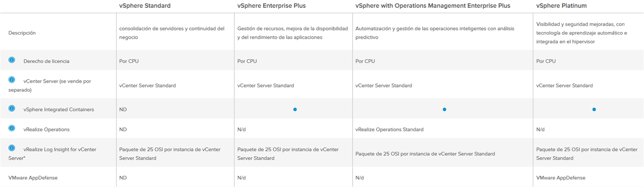Click info icon beside vRealize Log Insight
The image size is (644, 189).
12,148
